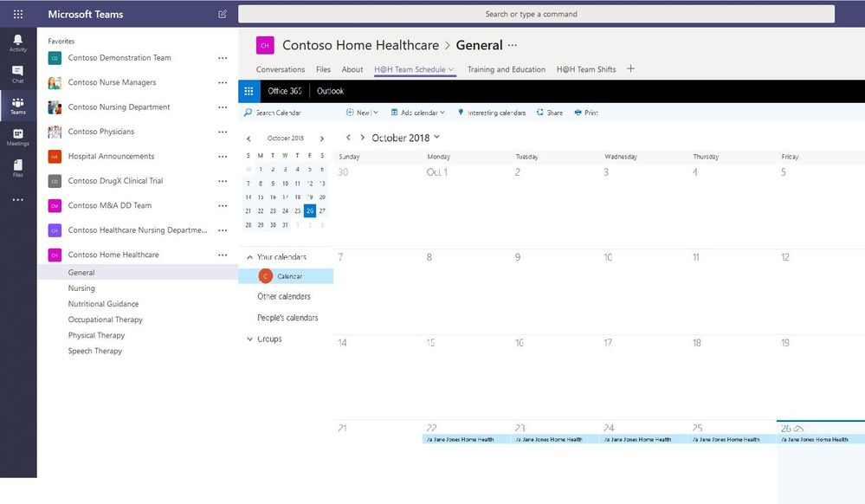Click Contoso Home Healthcare breadcrumb title
865x504 pixels.
[x=361, y=45]
